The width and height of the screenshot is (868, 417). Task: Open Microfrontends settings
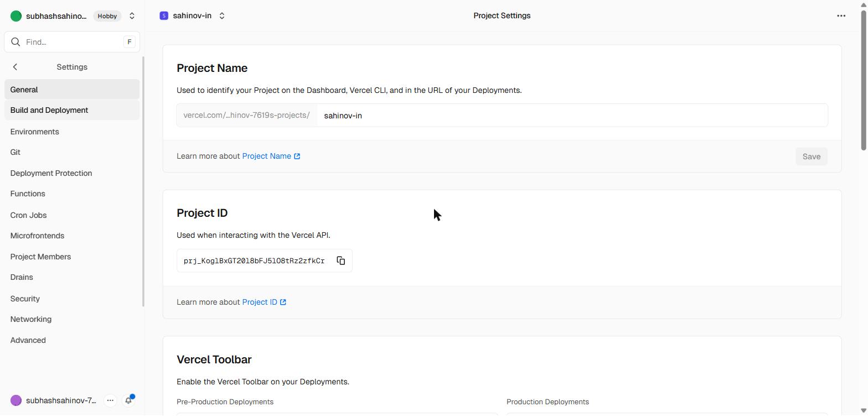pyautogui.click(x=72, y=236)
